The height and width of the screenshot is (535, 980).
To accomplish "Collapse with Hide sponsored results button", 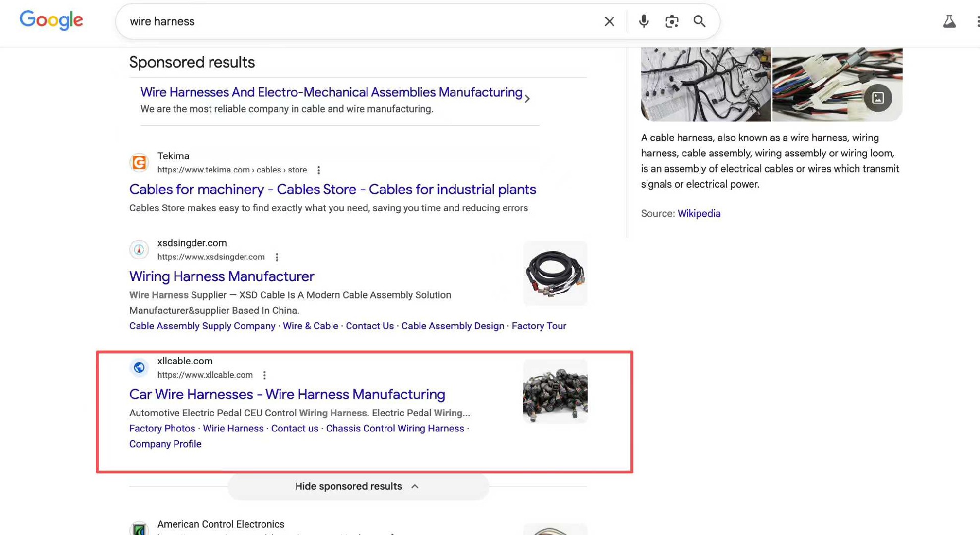I will [358, 487].
